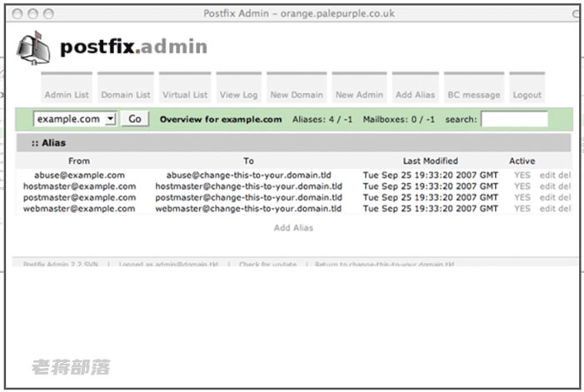
Task: Click Add Alias link below the table
Action: click(293, 227)
